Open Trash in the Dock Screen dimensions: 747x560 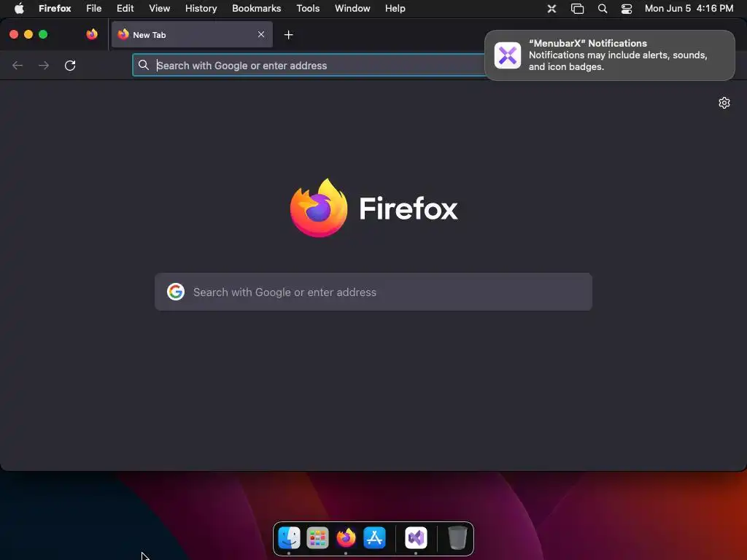[x=457, y=537]
